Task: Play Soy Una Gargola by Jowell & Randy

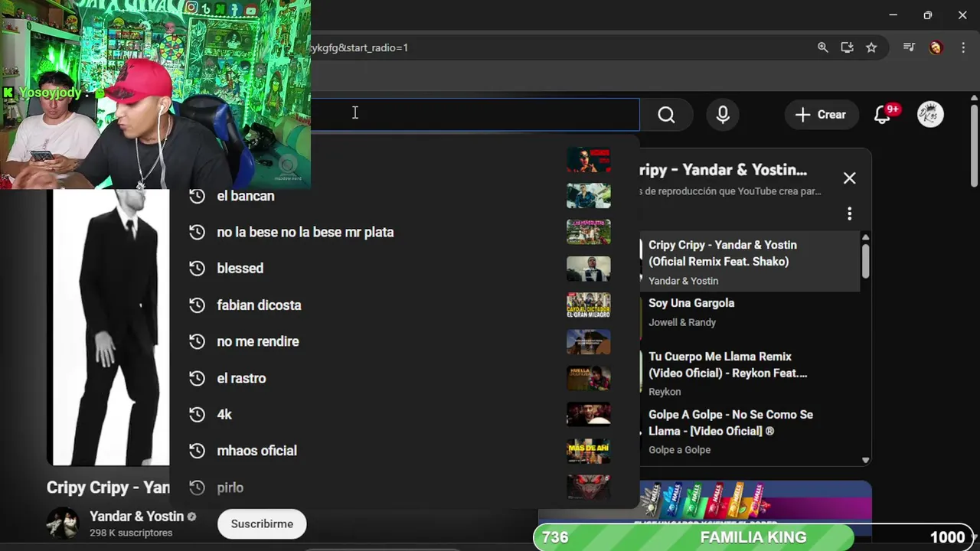Action: click(750, 312)
